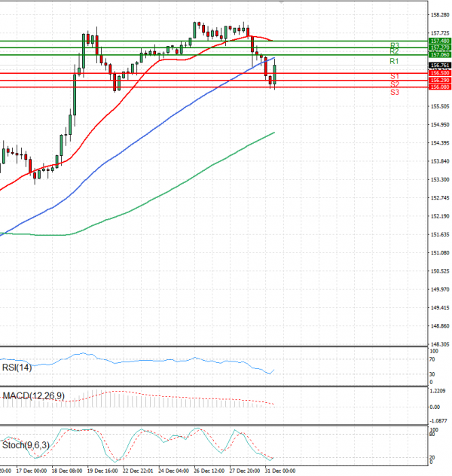Image resolution: width=452 pixels, height=476 pixels.
Task: Click the 156.290 red price tag
Action: coord(439,80)
